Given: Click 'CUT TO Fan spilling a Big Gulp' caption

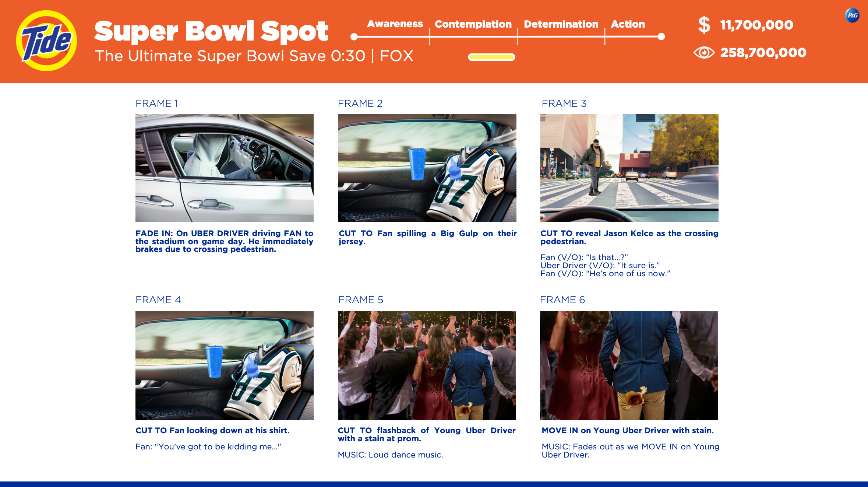Looking at the screenshot, I should (428, 237).
